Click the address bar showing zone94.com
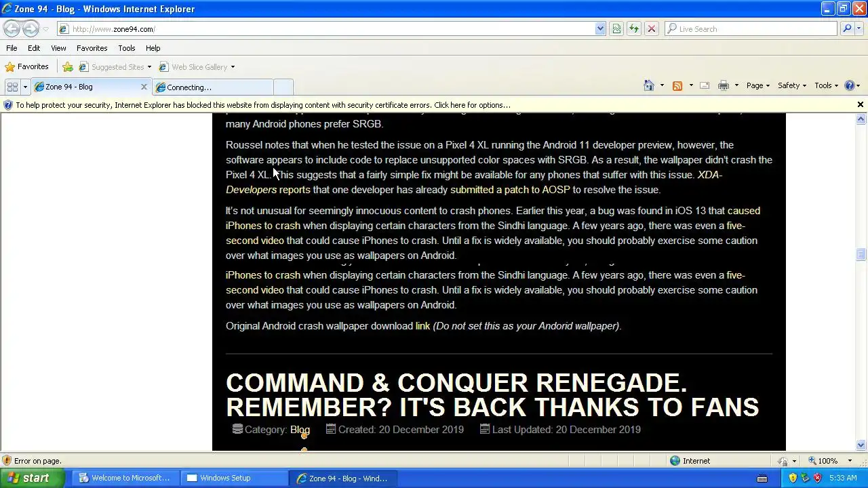The image size is (868, 488). click(325, 29)
